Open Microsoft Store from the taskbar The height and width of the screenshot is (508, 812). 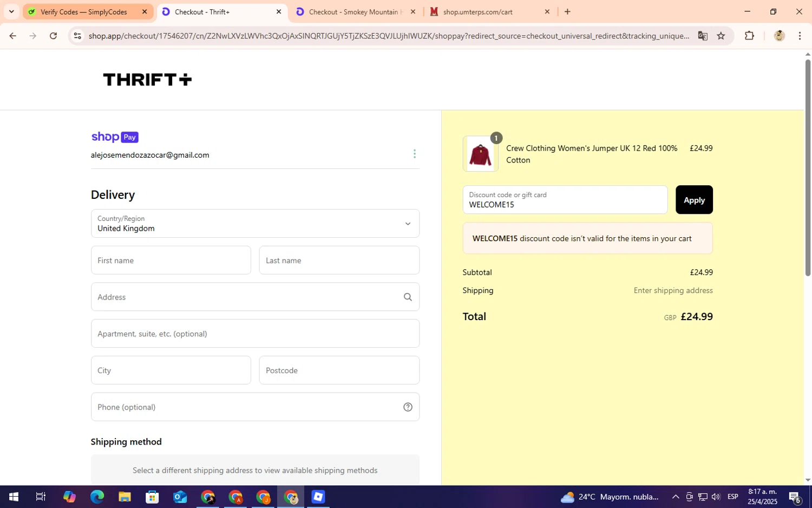(x=152, y=497)
